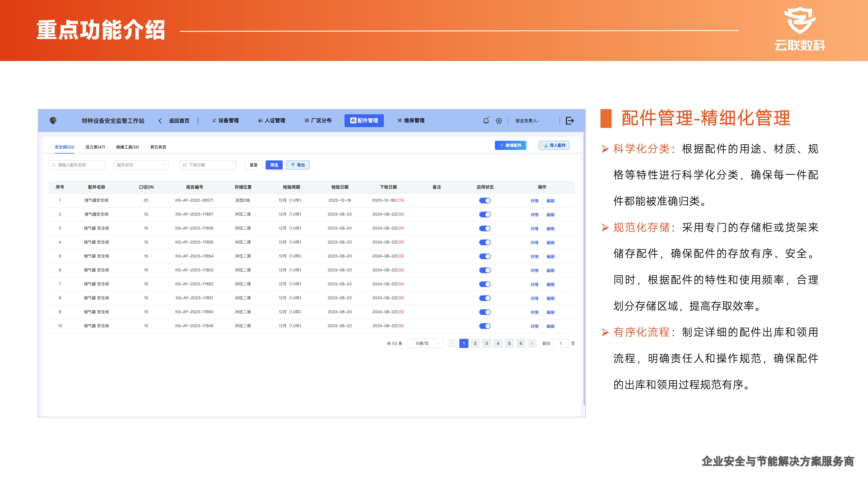Switch to the 压力表(47) tab
The width and height of the screenshot is (868, 488).
(95, 147)
